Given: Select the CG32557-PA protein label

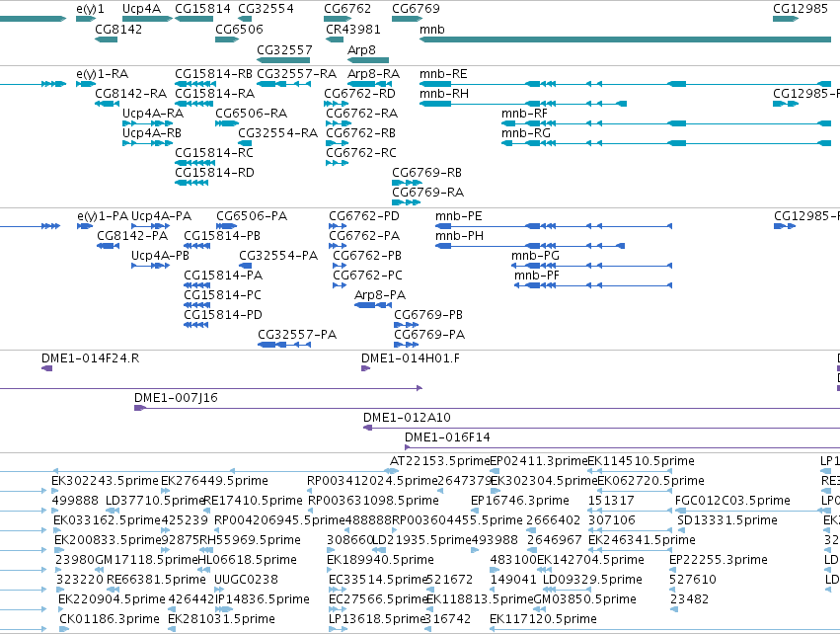Looking at the screenshot, I should coord(297,335).
